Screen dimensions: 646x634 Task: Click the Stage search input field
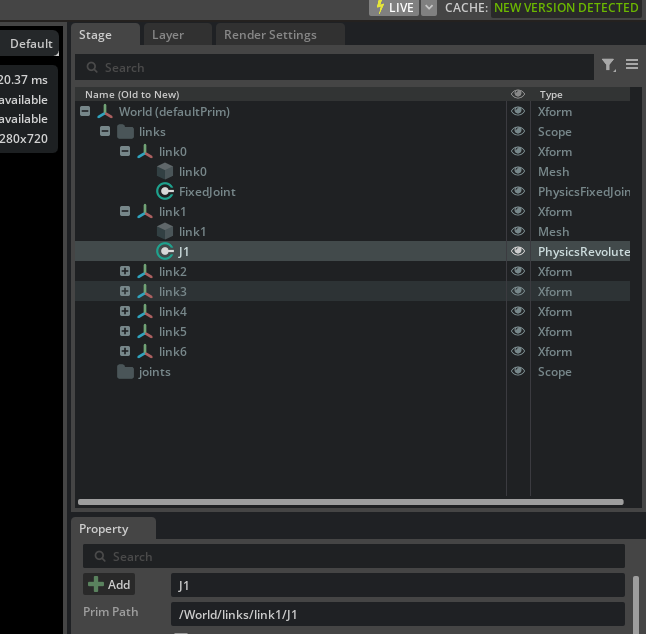pyautogui.click(x=340, y=67)
